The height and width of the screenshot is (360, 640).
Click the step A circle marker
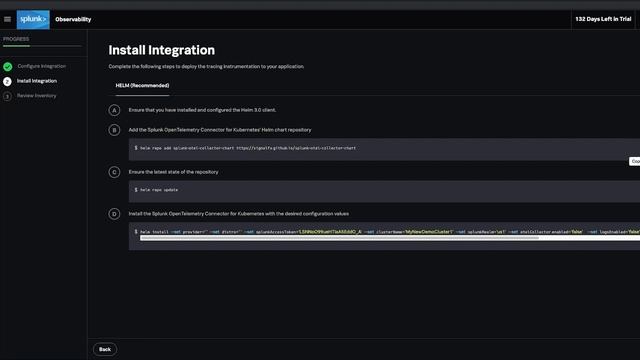(x=114, y=110)
